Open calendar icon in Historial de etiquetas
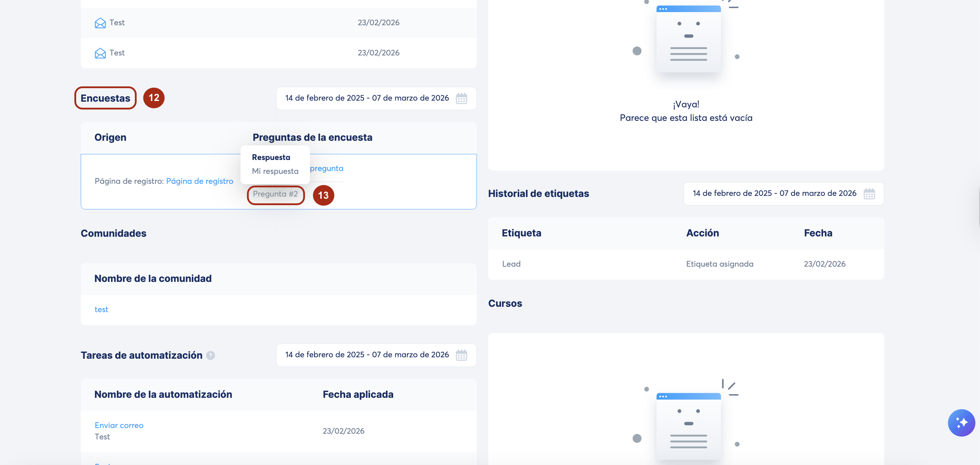Viewport: 980px width, 465px height. pos(869,193)
